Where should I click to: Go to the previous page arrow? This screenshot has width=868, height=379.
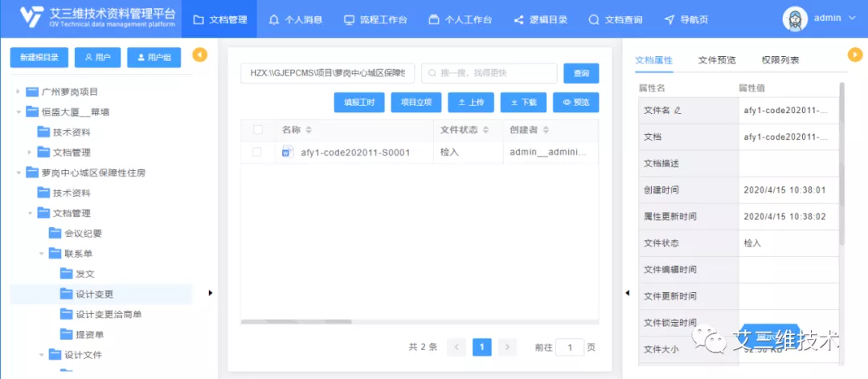click(457, 348)
